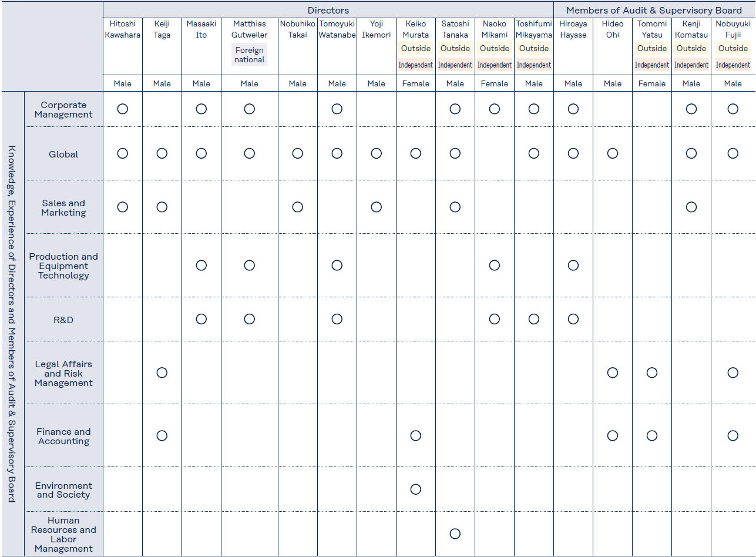This screenshot has width=756, height=557.
Task: Select the Kenji Komatsu name
Action: tap(691, 29)
